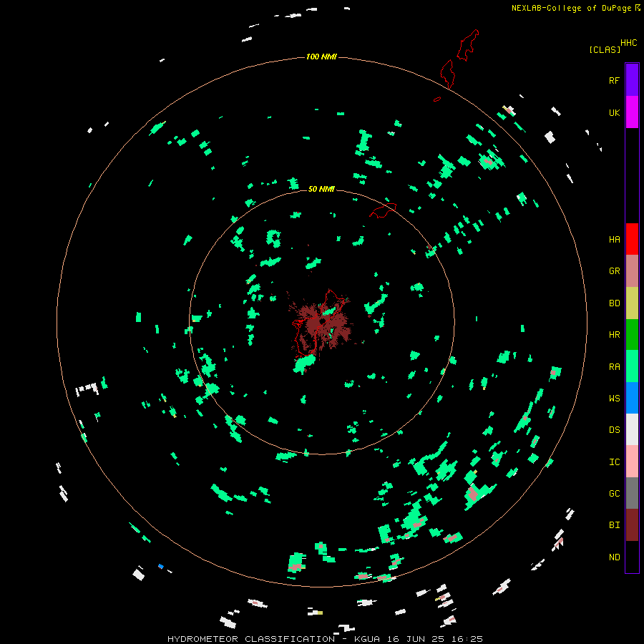Click the 'NEXLAB-College of DuPage' text
The width and height of the screenshot is (644, 644).
pos(572,8)
